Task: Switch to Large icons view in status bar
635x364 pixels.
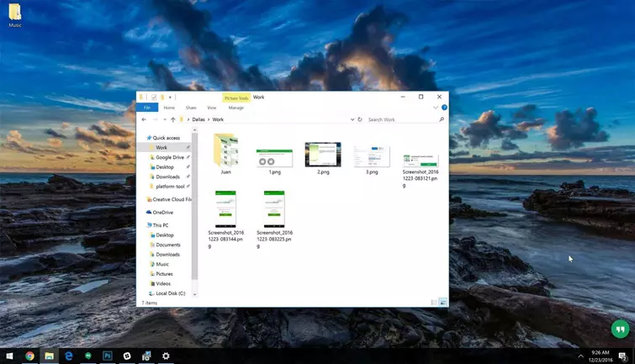Action: point(442,303)
